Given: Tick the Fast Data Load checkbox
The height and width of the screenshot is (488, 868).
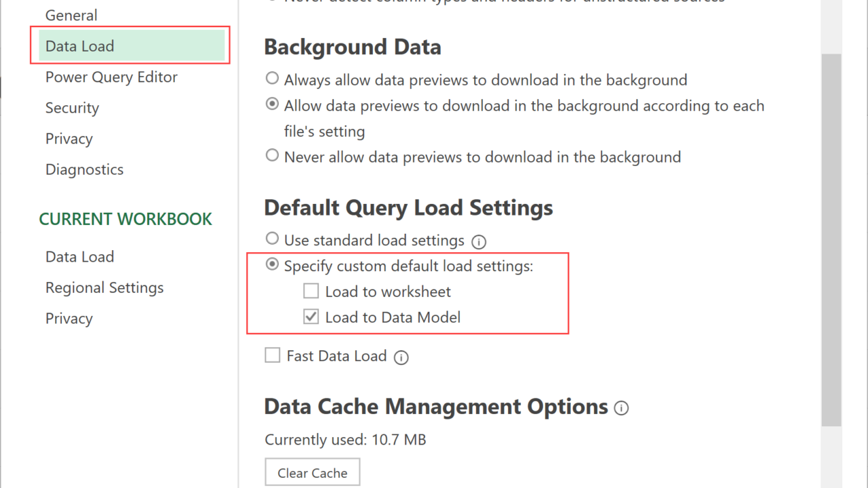Looking at the screenshot, I should 273,356.
